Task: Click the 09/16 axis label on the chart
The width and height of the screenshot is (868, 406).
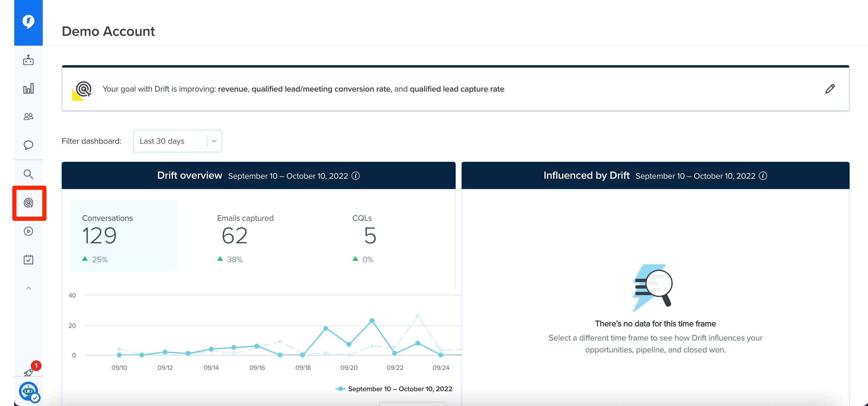Action: (x=257, y=367)
